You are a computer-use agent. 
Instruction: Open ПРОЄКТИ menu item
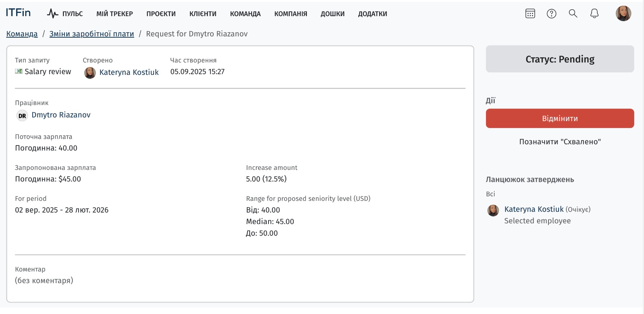161,14
